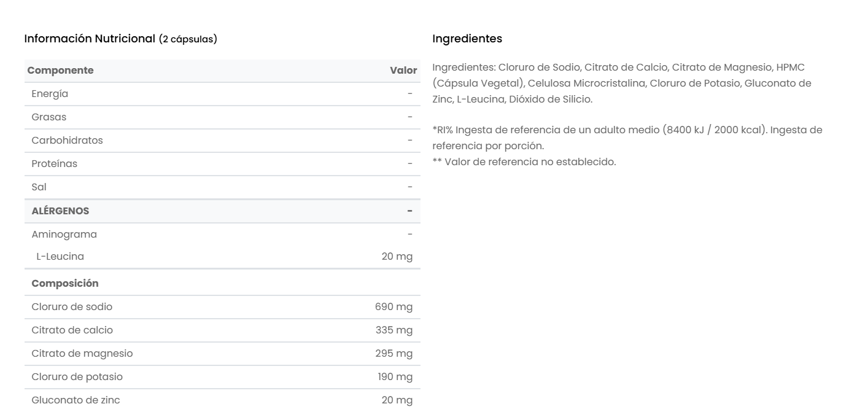Click the Ingredientes heading

click(x=467, y=39)
